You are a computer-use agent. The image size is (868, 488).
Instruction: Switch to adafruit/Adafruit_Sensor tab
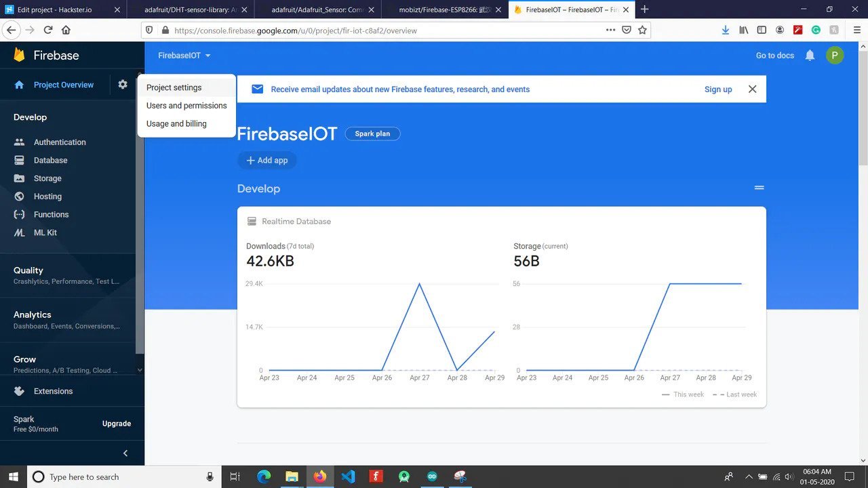(317, 9)
